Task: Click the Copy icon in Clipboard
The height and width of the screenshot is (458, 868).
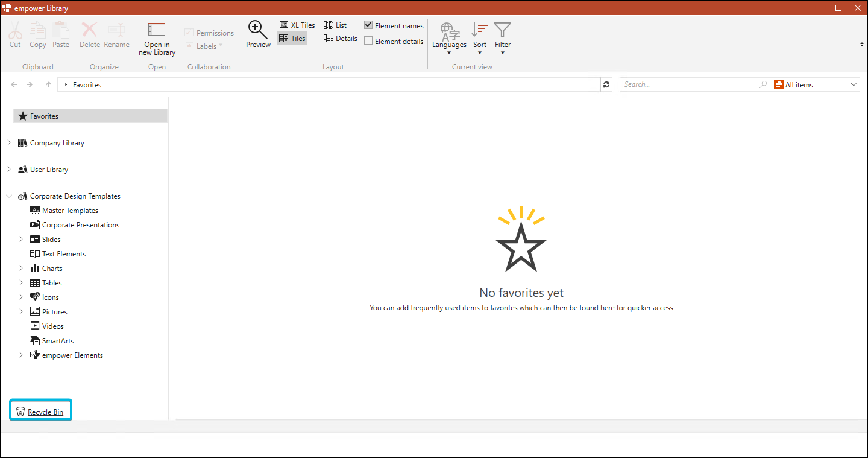Action: [x=37, y=30]
